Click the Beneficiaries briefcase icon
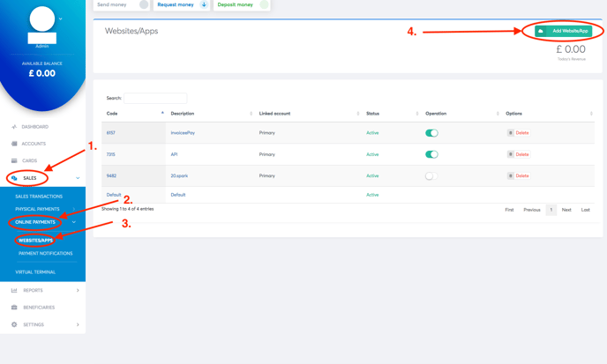Screen dimensions: 607x364 [x=14, y=308]
